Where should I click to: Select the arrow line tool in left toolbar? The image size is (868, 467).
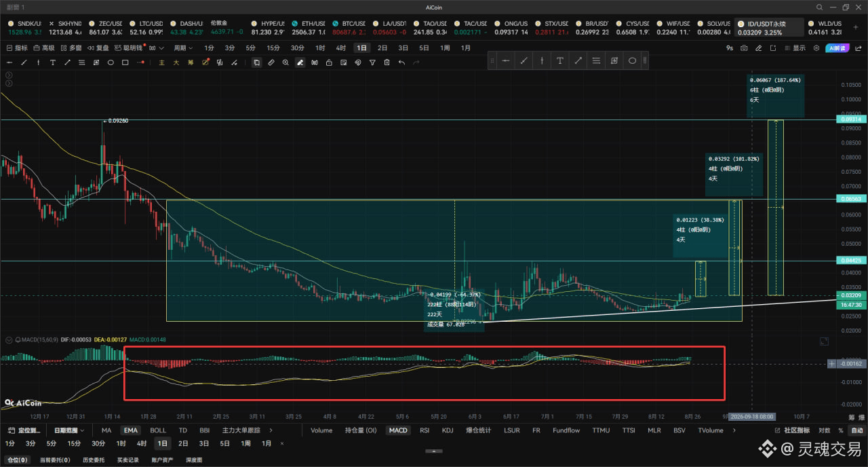[67, 62]
